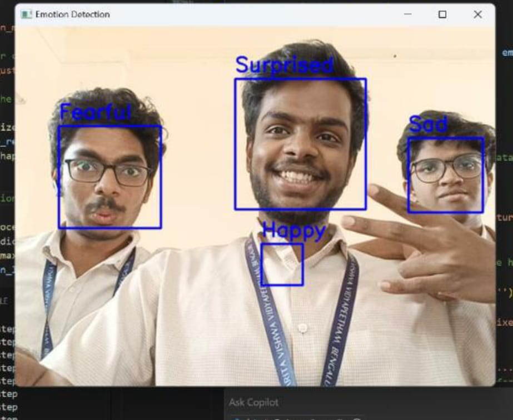Image resolution: width=513 pixels, height=420 pixels.
Task: Click the "Surprised" emotion label
Action: tap(284, 65)
